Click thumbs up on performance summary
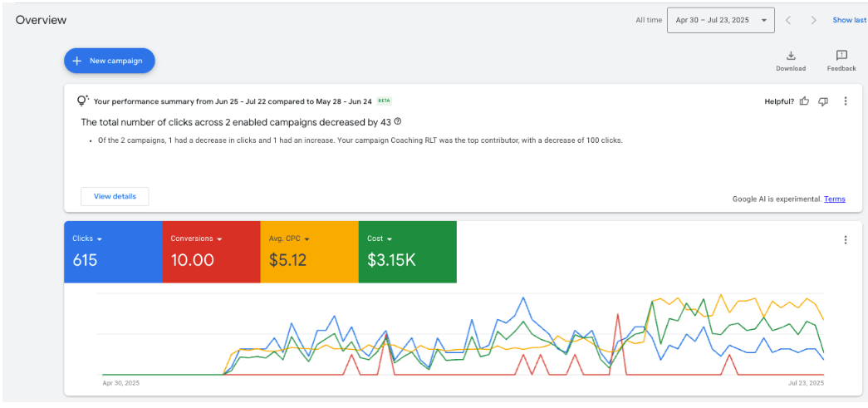The height and width of the screenshot is (408, 868). 804,101
